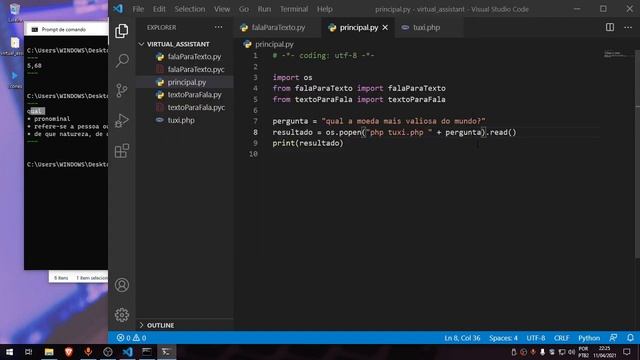Open the Terminal menu
The width and height of the screenshot is (640, 360).
(x=294, y=9)
